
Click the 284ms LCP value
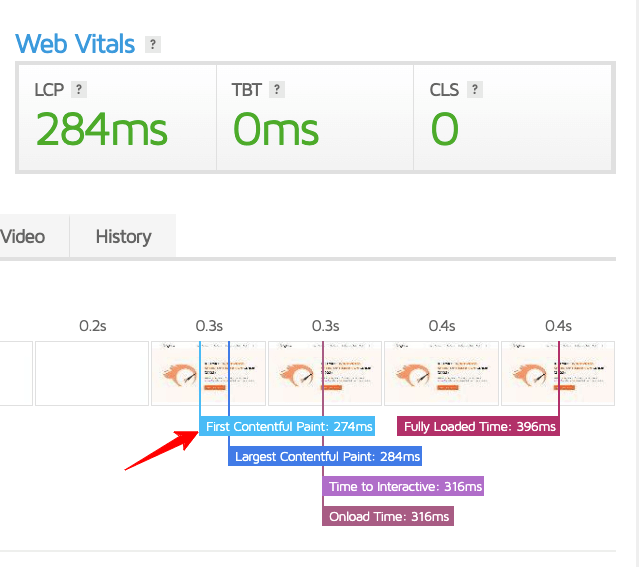[x=101, y=130]
